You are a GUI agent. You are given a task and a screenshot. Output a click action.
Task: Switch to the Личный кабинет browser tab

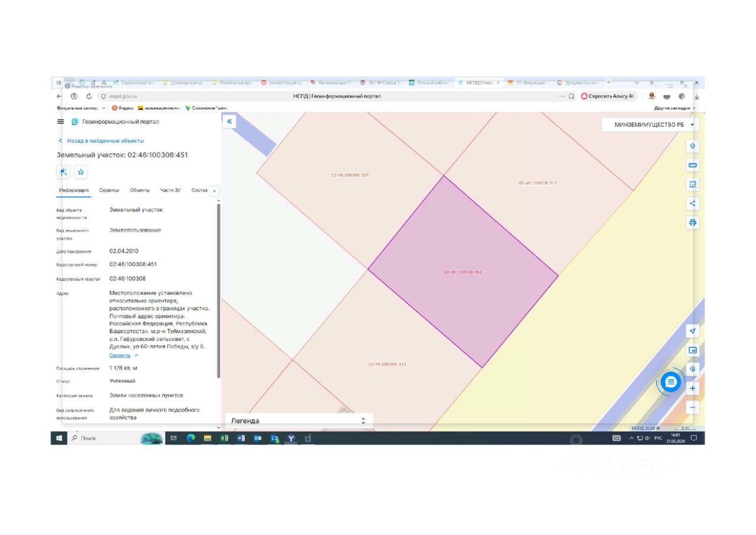(430, 83)
